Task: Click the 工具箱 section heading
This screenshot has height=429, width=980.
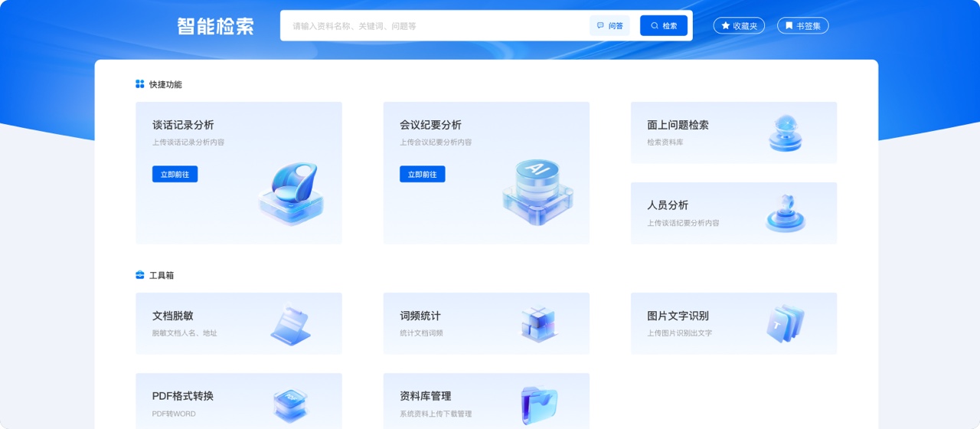Action: click(x=162, y=275)
